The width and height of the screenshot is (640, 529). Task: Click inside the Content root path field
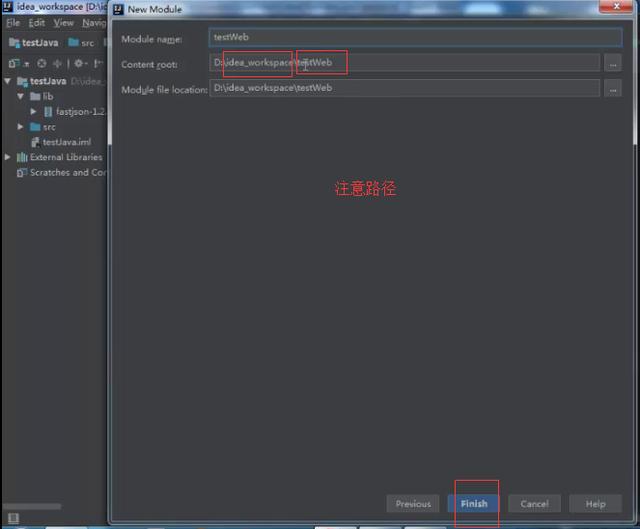pos(404,63)
